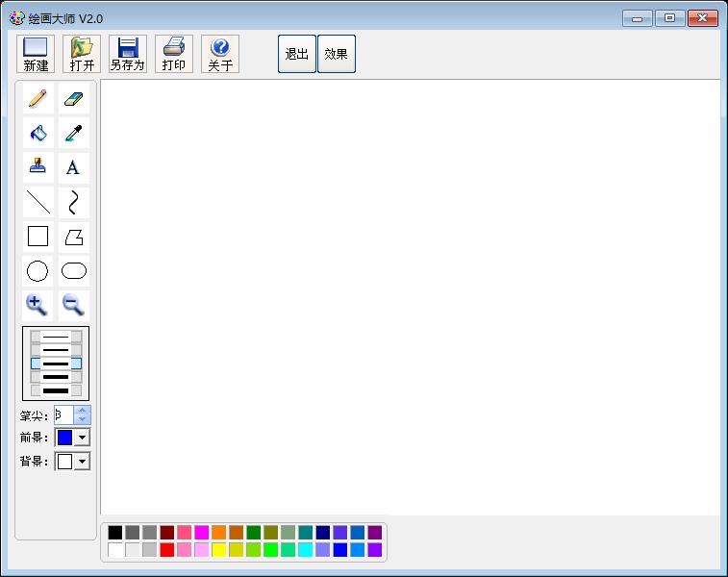
Task: Open the 前景 foreground color dropdown
Action: click(x=82, y=438)
